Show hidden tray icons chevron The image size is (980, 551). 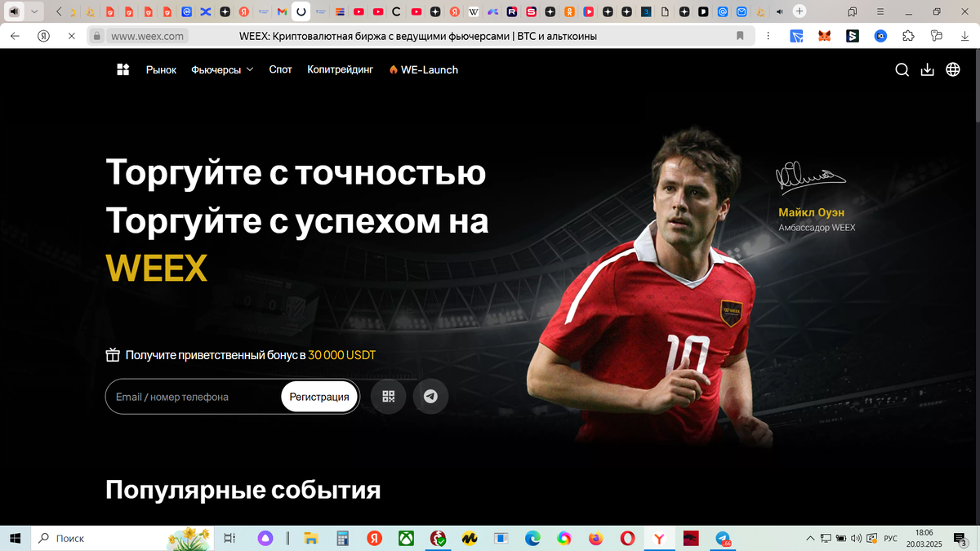coord(810,538)
